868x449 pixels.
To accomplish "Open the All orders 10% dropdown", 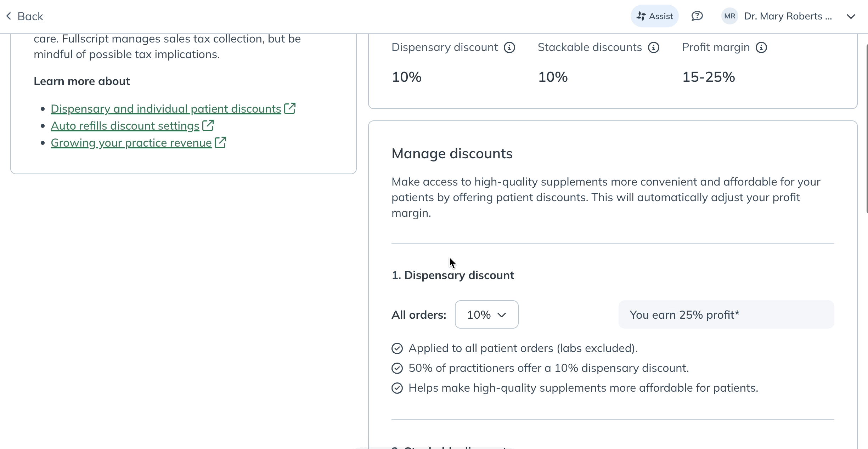I will (486, 314).
